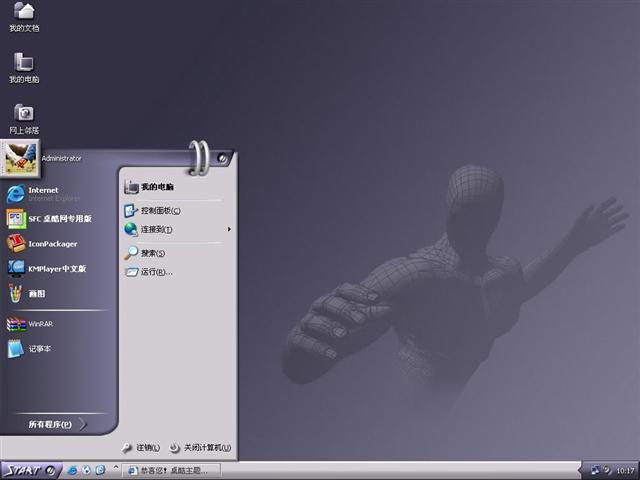Click the Administrator user picture
Image resolution: width=640 pixels, height=480 pixels.
pyautogui.click(x=21, y=157)
